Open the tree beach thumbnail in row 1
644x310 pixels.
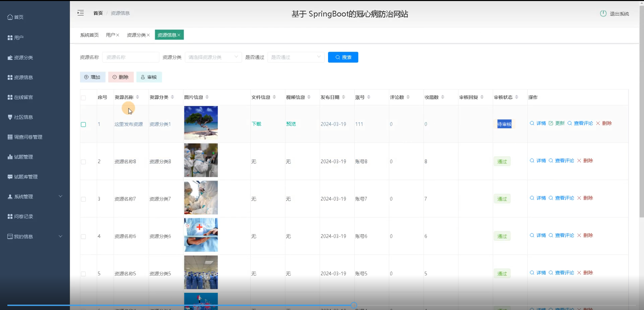201,123
